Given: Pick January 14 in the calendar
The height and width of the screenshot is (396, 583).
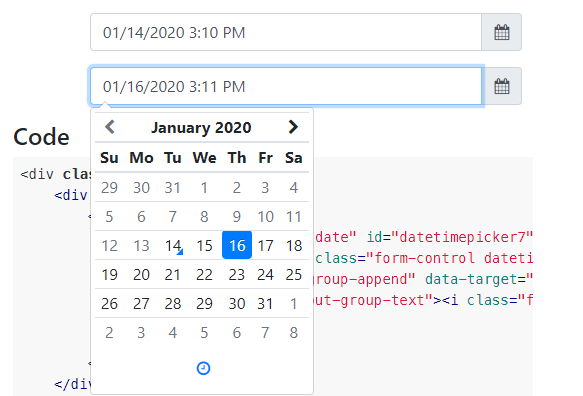Looking at the screenshot, I should pyautogui.click(x=173, y=245).
